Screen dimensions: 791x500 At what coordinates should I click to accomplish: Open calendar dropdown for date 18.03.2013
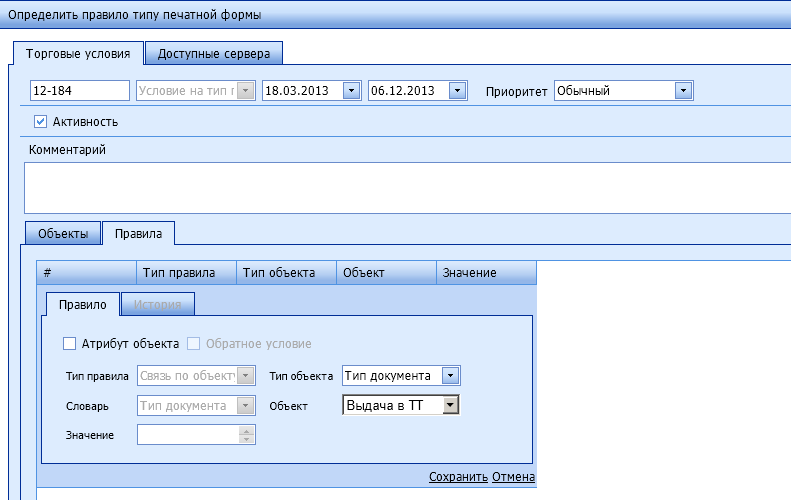(351, 91)
